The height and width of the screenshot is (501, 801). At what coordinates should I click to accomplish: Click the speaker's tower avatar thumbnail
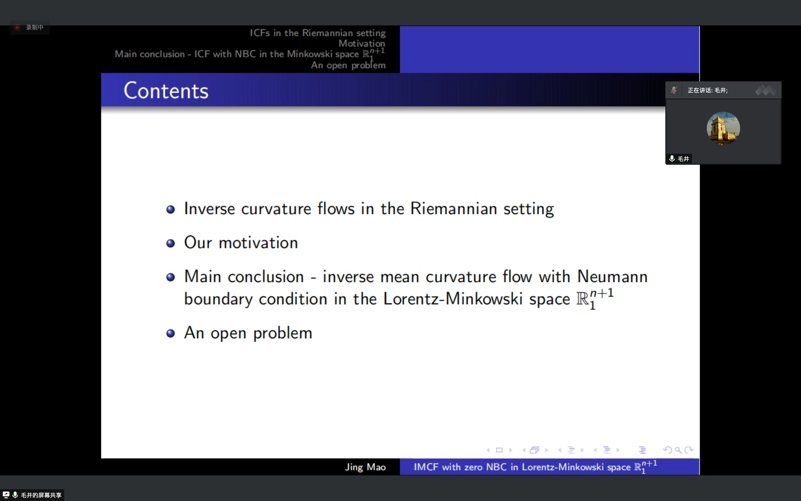point(723,128)
